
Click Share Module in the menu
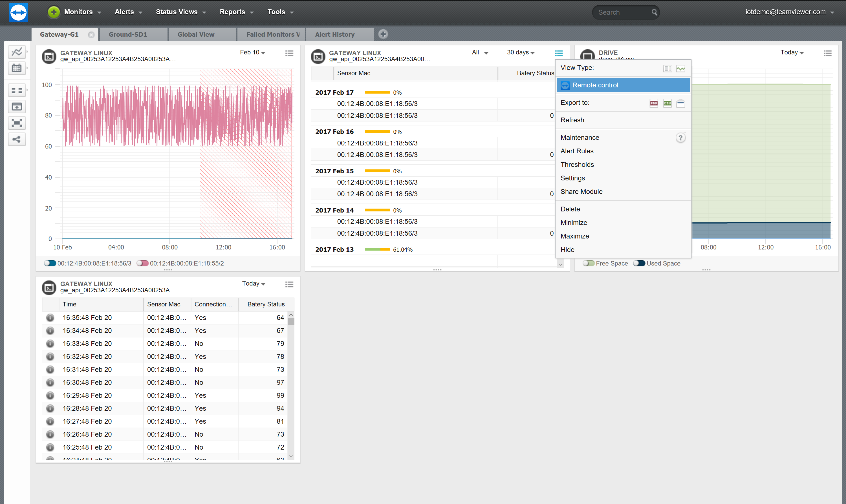click(x=581, y=192)
